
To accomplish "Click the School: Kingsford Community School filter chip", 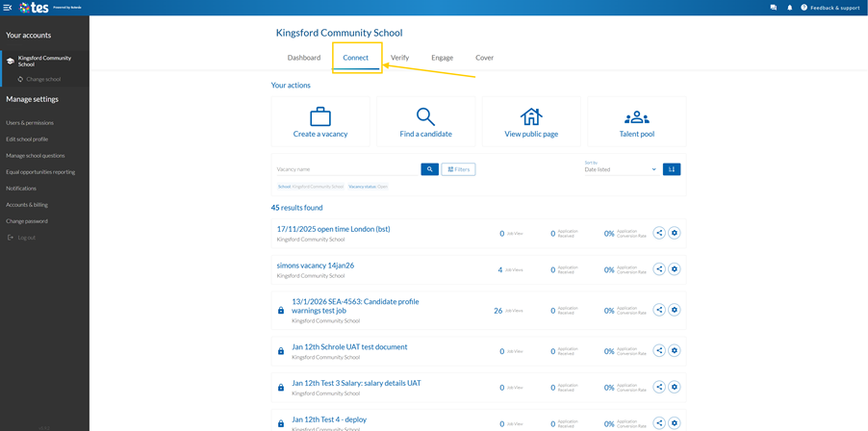I will [311, 187].
